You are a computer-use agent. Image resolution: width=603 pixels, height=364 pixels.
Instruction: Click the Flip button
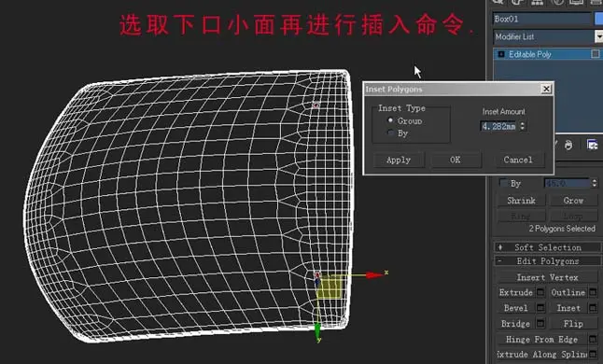click(573, 324)
